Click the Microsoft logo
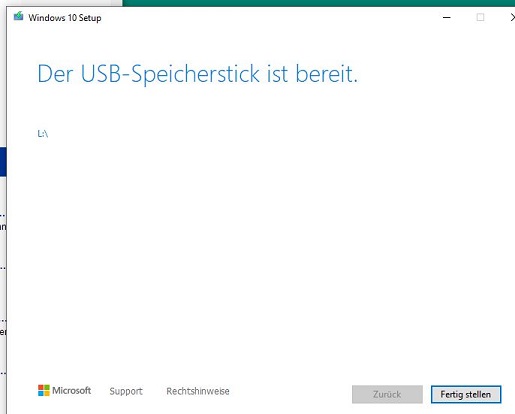 [x=64, y=390]
